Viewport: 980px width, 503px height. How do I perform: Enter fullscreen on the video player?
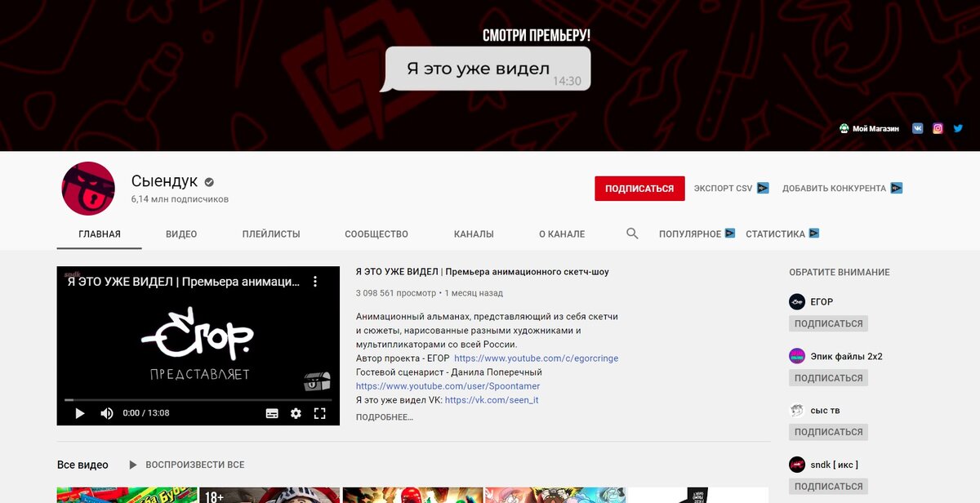pos(320,413)
